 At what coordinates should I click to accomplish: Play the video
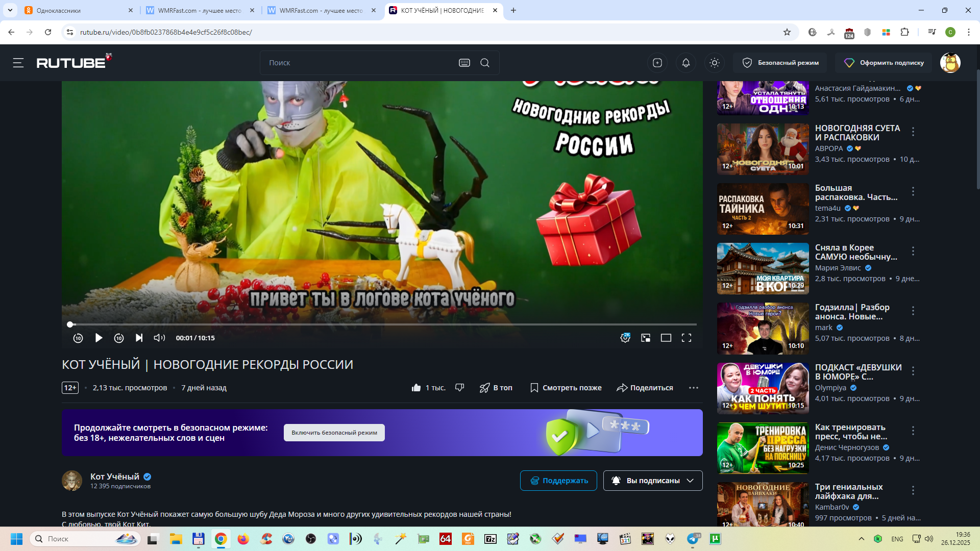99,338
